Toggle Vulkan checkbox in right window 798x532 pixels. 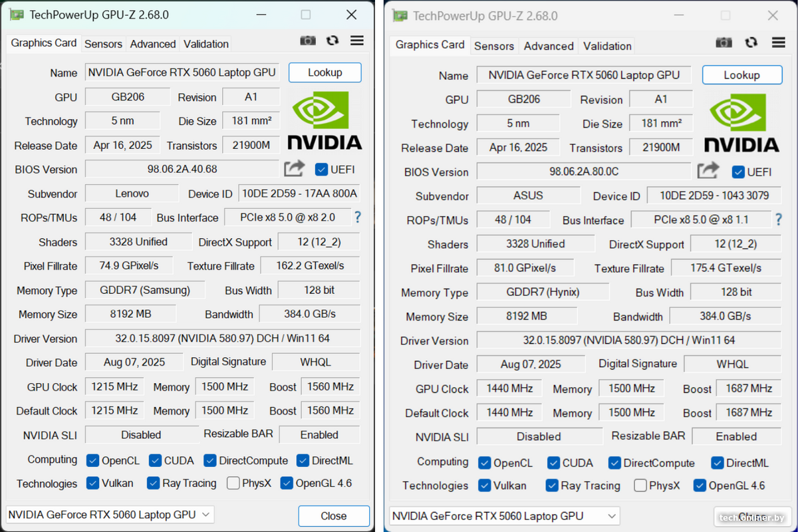[484, 485]
